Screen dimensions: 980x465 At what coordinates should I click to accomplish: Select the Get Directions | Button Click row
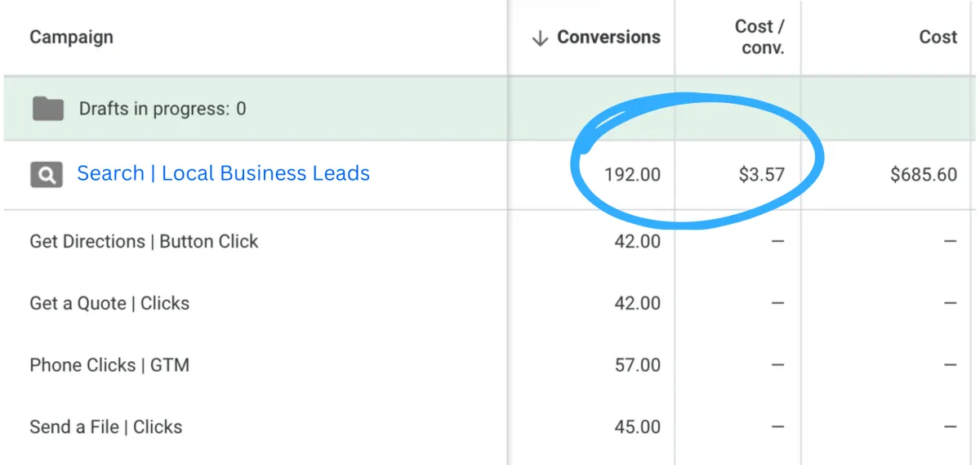144,242
